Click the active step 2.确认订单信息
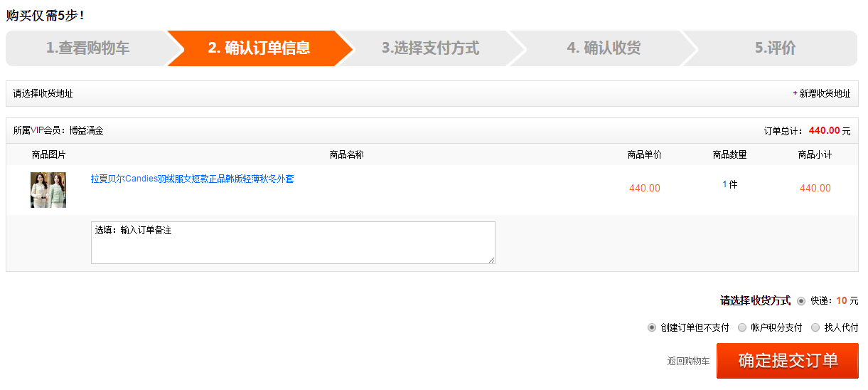 coord(259,48)
